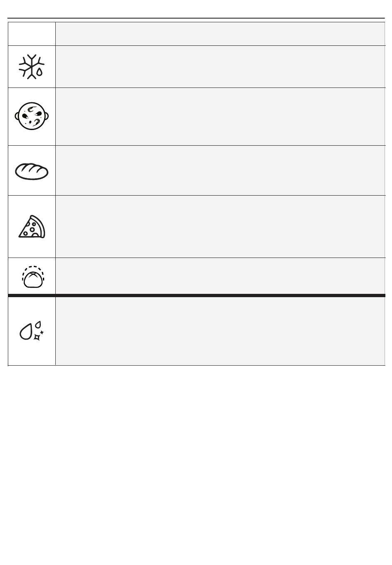Click the empty cell beside pizza slice icon
Screen dimensions: 392x565
[x=220, y=227]
